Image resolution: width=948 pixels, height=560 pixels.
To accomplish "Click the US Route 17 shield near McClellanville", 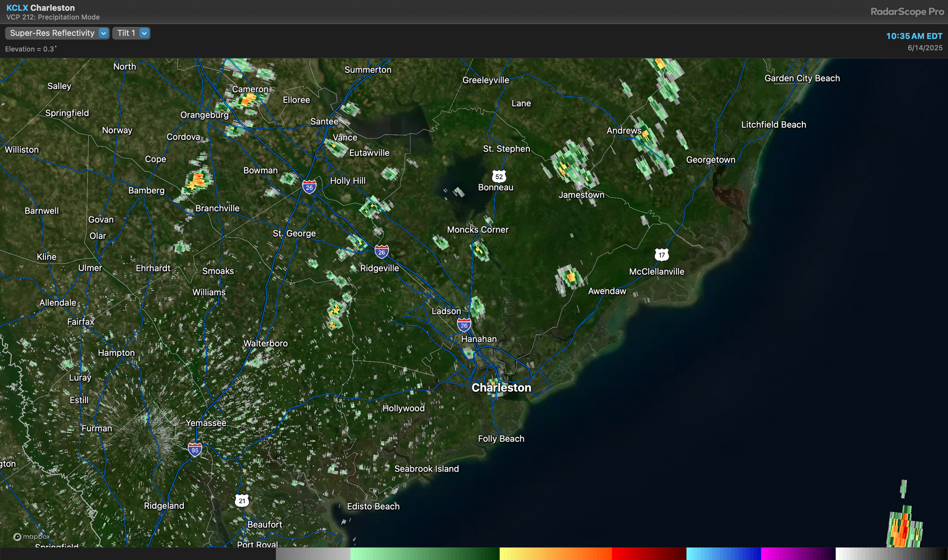I will [662, 255].
